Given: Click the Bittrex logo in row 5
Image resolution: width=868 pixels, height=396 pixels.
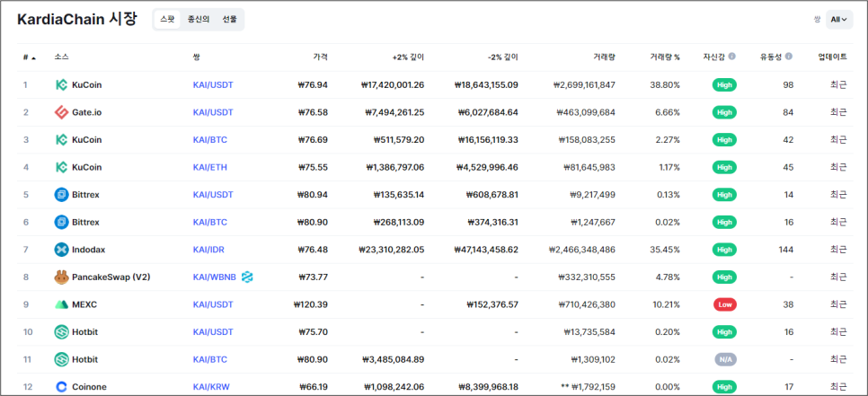Looking at the screenshot, I should tap(61, 195).
